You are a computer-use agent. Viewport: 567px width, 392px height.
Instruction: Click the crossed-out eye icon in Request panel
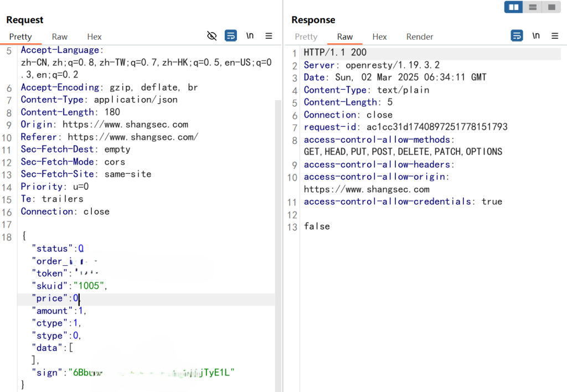pyautogui.click(x=212, y=36)
